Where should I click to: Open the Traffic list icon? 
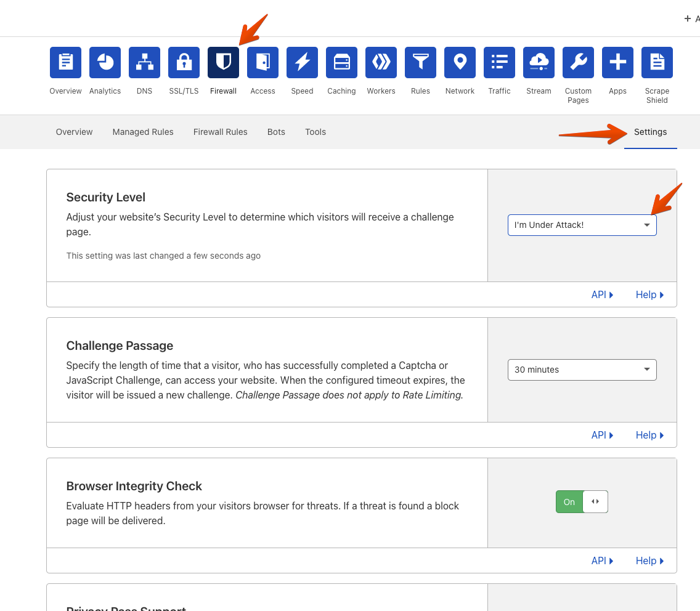tap(499, 62)
